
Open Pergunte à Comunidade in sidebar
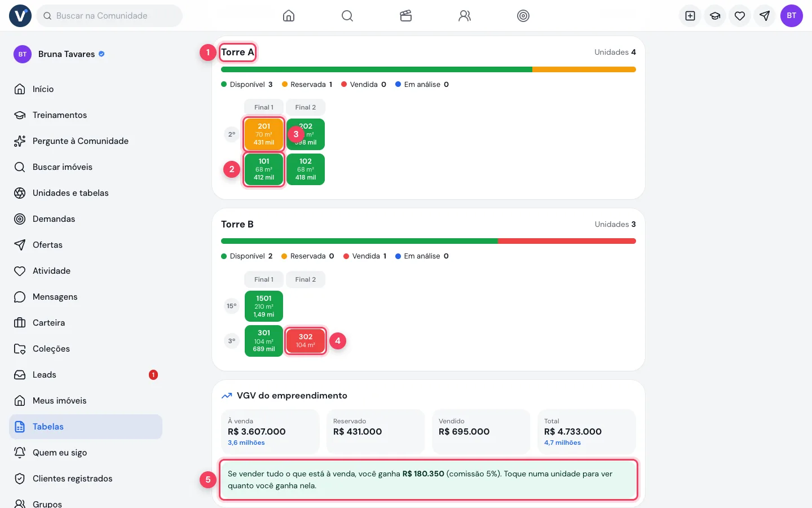(x=86, y=141)
